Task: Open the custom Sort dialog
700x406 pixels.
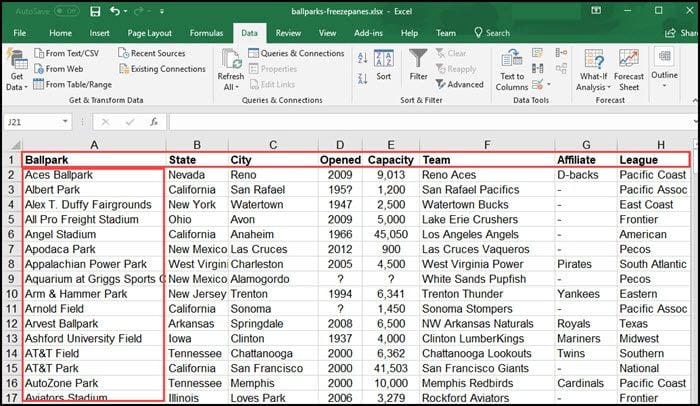Action: [x=383, y=65]
